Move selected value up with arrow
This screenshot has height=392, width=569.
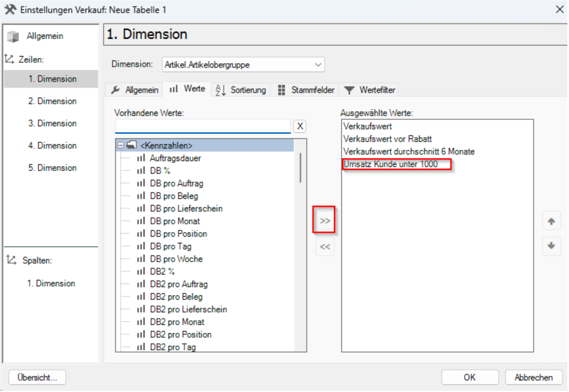coord(551,221)
